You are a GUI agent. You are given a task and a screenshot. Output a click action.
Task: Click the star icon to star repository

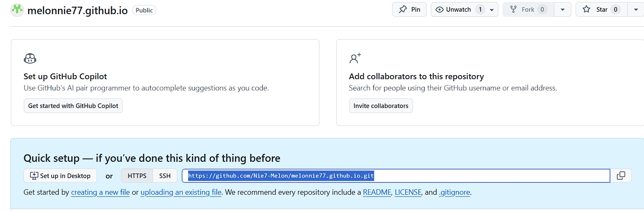586,9
